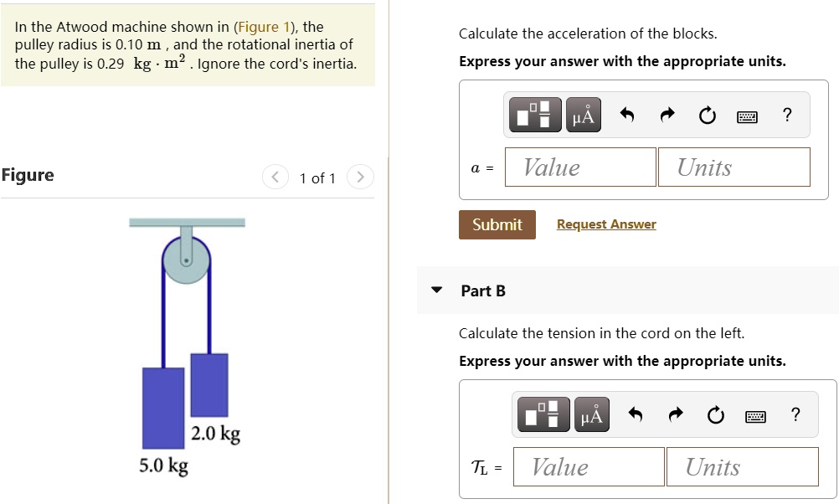Image resolution: width=839 pixels, height=504 pixels.
Task: Click the help question mark in Part A toolbar
Action: (x=786, y=115)
